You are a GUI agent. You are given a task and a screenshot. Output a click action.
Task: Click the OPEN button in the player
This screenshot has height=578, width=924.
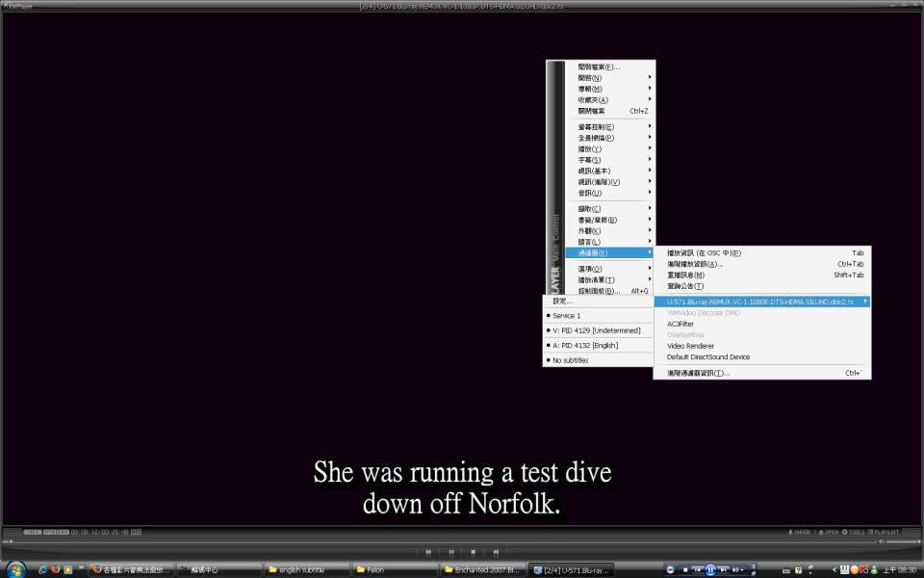[829, 532]
